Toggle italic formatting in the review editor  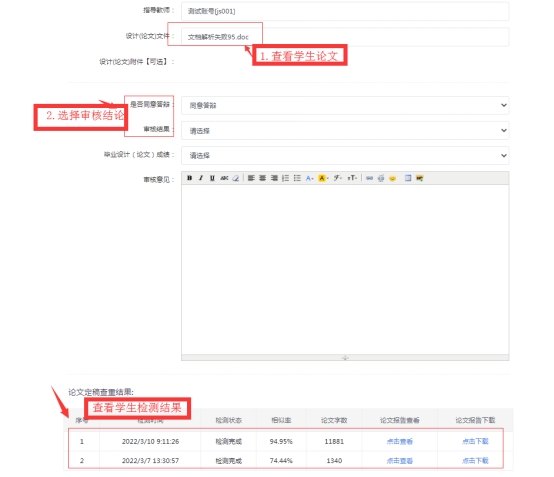click(201, 178)
